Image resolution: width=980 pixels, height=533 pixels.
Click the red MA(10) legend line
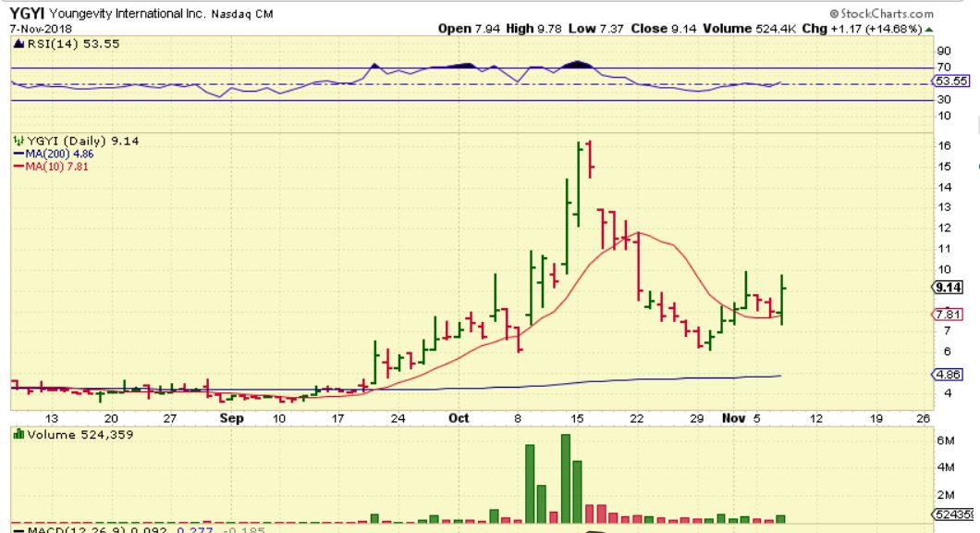click(x=18, y=167)
